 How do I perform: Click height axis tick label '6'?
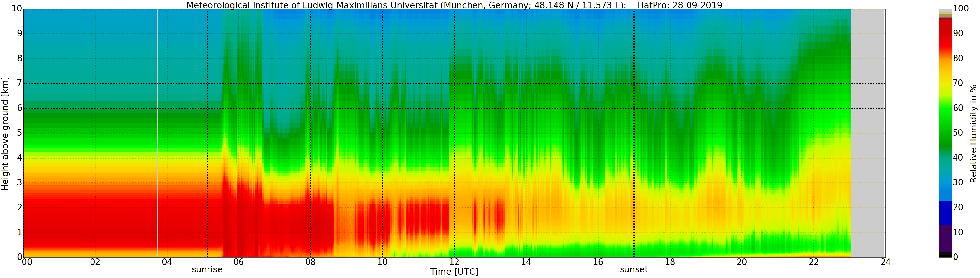pos(19,109)
